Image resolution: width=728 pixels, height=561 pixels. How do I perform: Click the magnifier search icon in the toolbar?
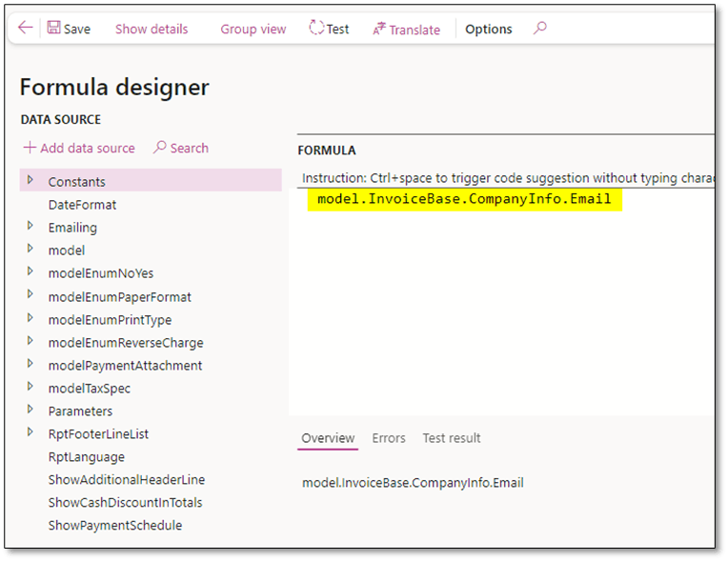pyautogui.click(x=539, y=29)
